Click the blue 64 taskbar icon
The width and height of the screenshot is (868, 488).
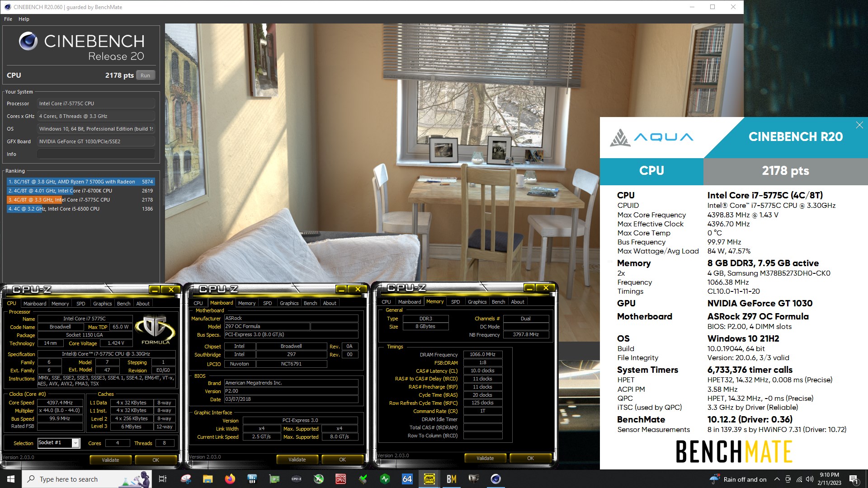[407, 479]
